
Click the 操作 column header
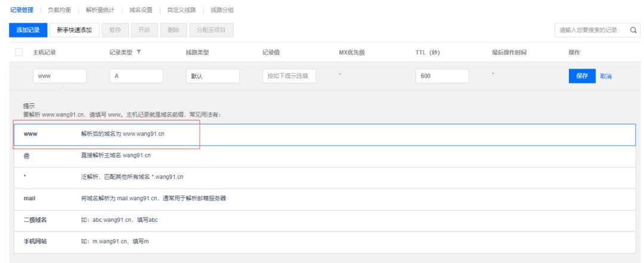[x=575, y=52]
